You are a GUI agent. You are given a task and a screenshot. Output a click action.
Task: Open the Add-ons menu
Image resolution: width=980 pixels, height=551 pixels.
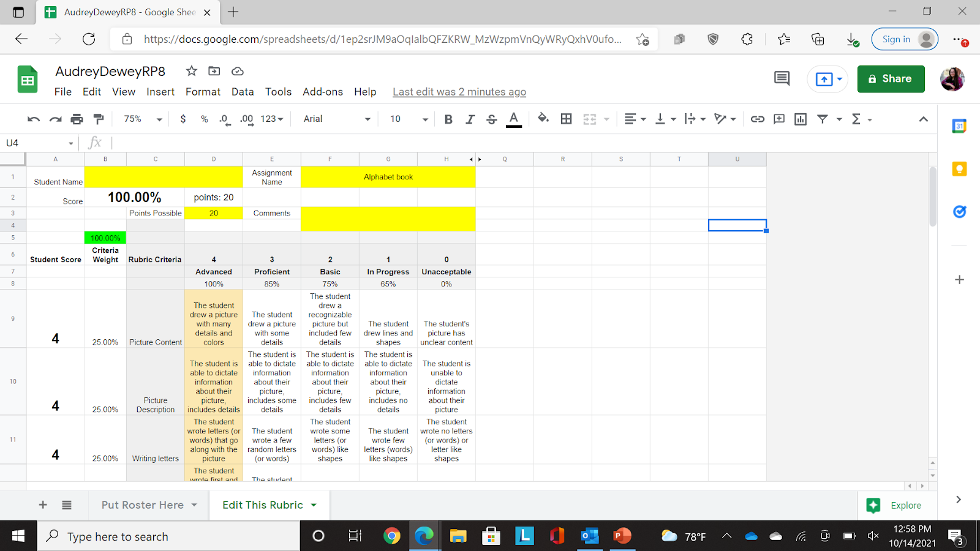[x=323, y=91]
